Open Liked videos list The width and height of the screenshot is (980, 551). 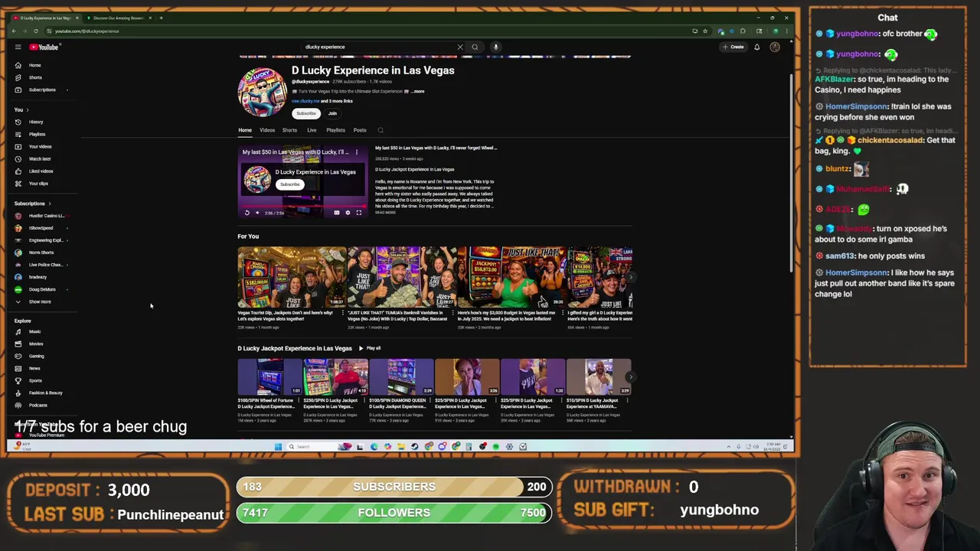(x=42, y=171)
